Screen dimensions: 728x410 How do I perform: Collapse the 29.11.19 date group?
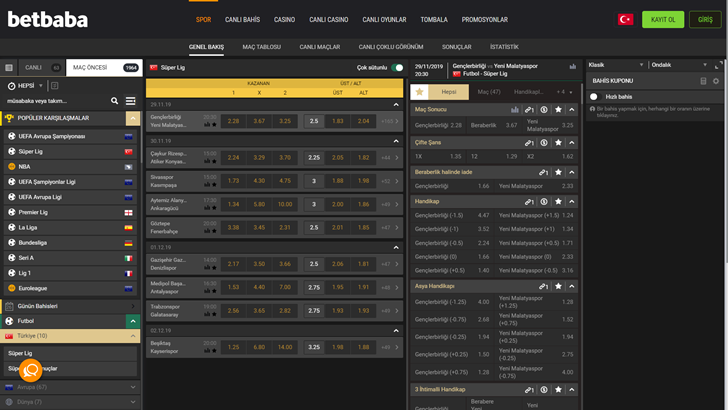[396, 104]
